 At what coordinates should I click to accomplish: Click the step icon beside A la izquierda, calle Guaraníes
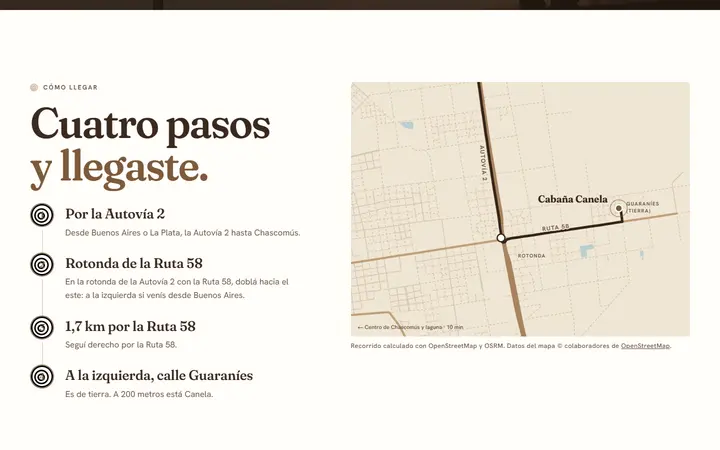click(42, 377)
